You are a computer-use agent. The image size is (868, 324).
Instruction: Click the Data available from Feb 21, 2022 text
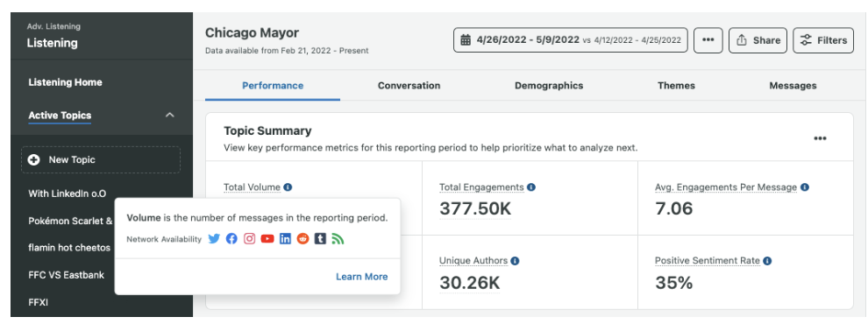click(287, 51)
